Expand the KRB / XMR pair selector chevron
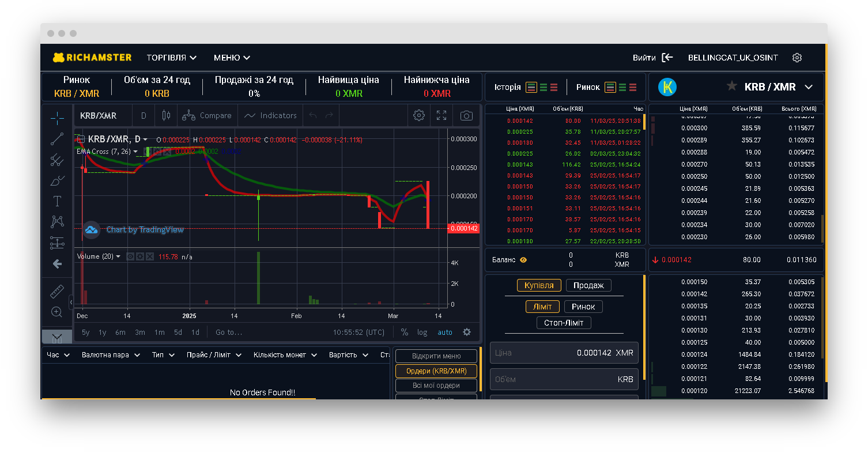 pos(809,87)
